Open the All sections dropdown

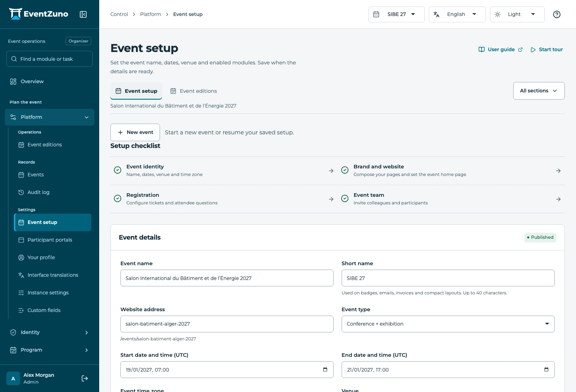539,91
